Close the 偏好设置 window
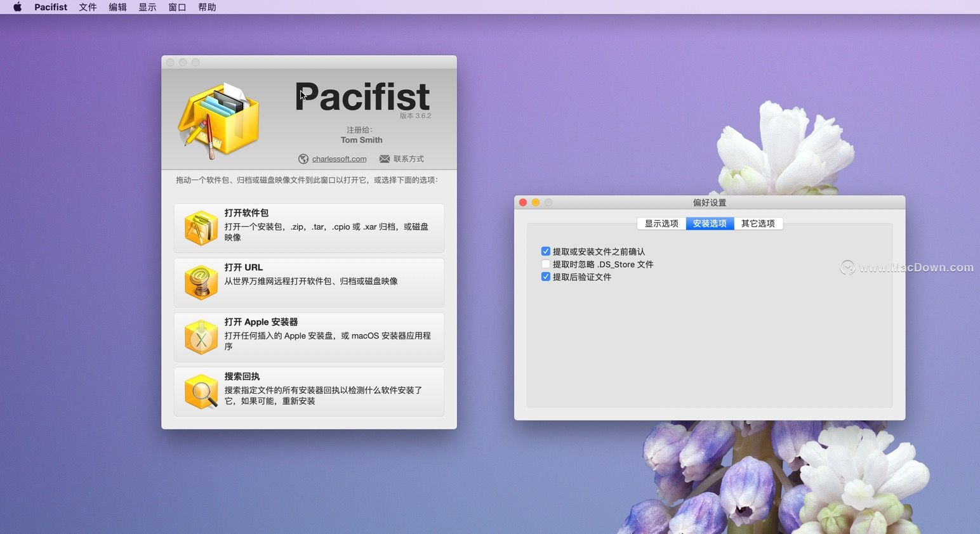The image size is (980, 534). pyautogui.click(x=523, y=202)
